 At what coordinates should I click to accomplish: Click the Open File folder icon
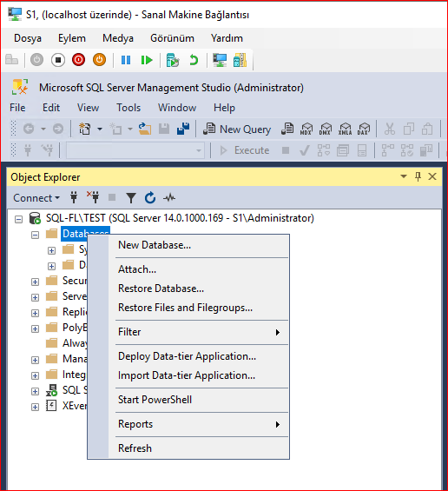click(x=144, y=129)
